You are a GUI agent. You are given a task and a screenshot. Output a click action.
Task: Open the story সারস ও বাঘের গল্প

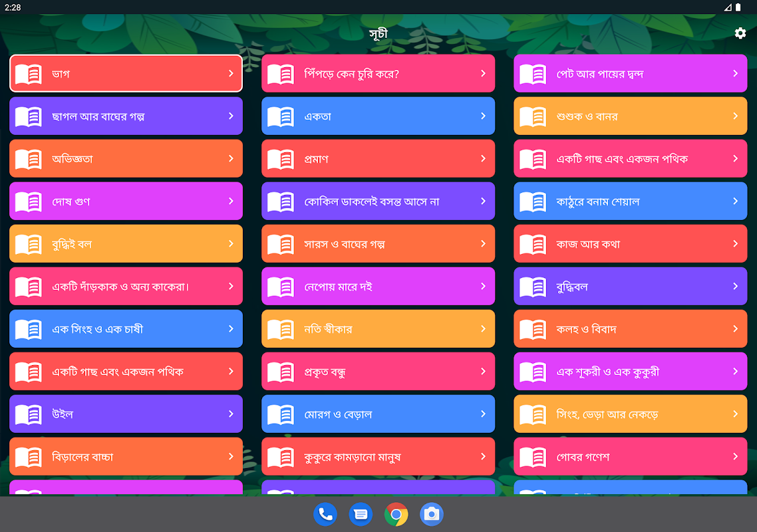pyautogui.click(x=378, y=243)
